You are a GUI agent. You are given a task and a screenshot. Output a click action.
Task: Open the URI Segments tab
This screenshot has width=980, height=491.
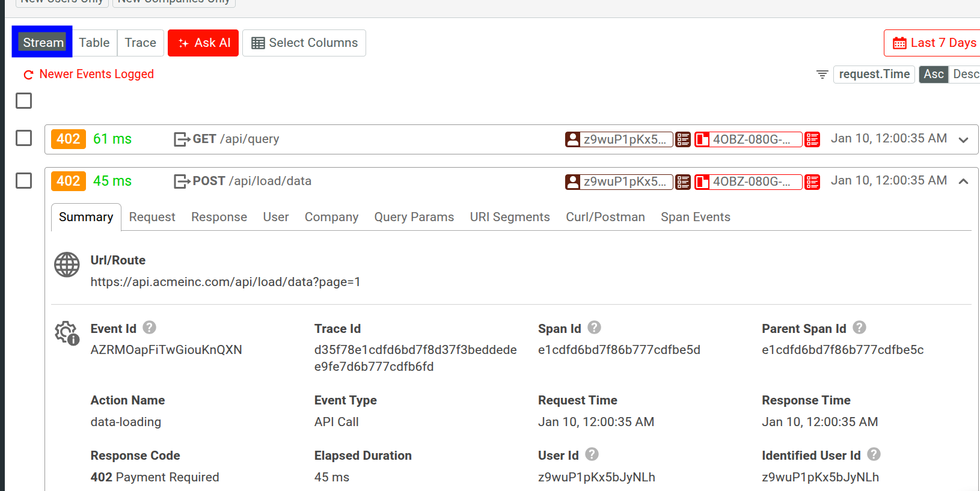pyautogui.click(x=510, y=217)
